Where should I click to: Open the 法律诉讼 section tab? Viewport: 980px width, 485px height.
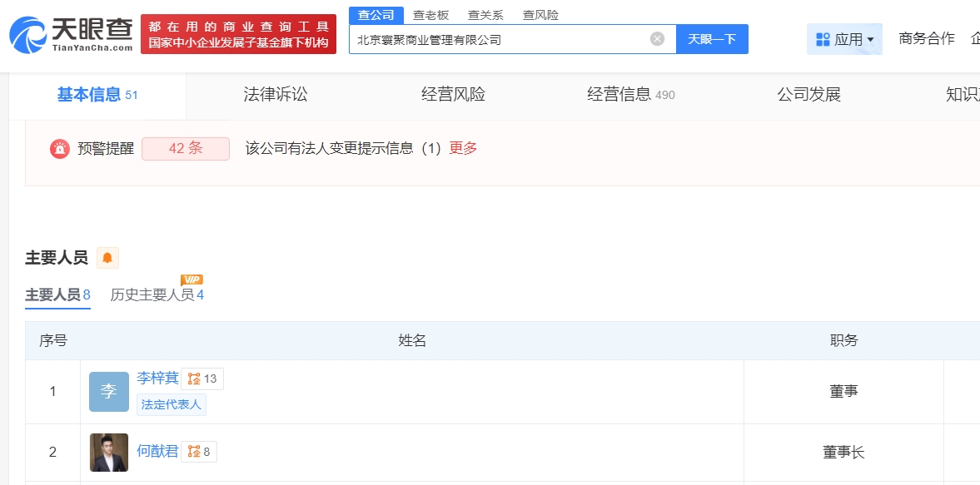276,95
